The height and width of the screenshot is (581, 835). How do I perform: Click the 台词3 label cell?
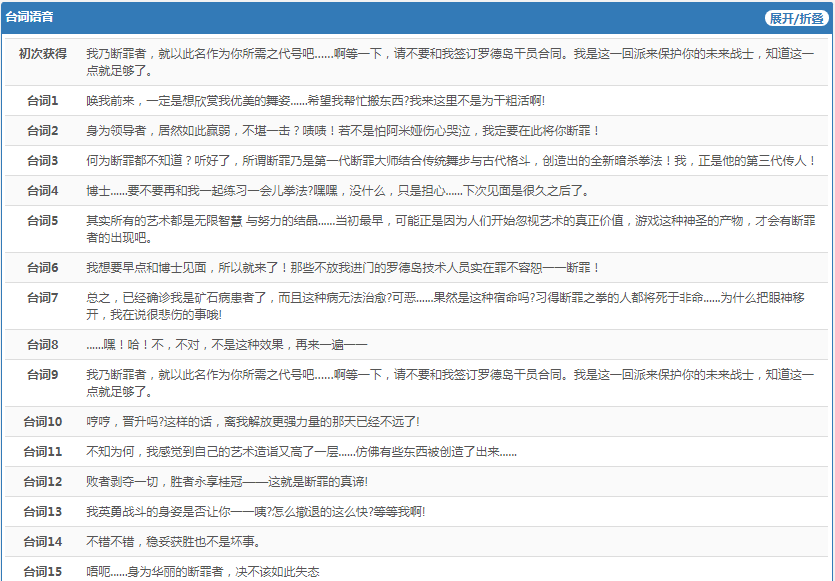coord(43,161)
